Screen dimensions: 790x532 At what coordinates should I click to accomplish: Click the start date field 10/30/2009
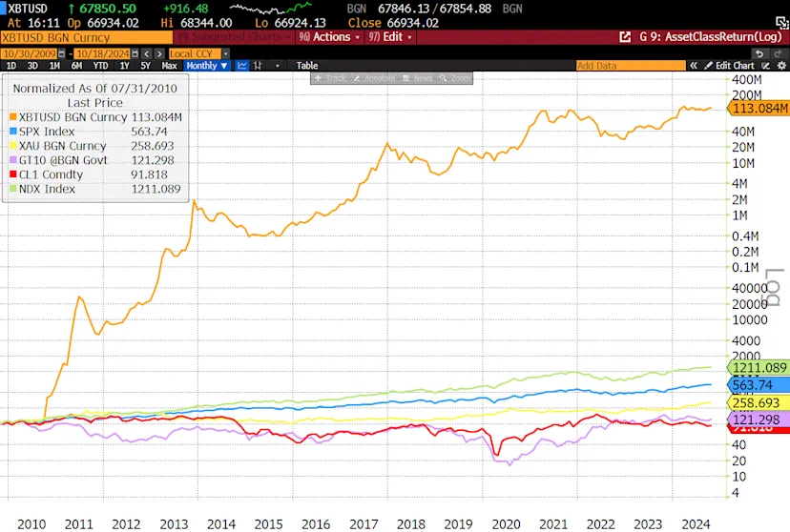[30, 53]
